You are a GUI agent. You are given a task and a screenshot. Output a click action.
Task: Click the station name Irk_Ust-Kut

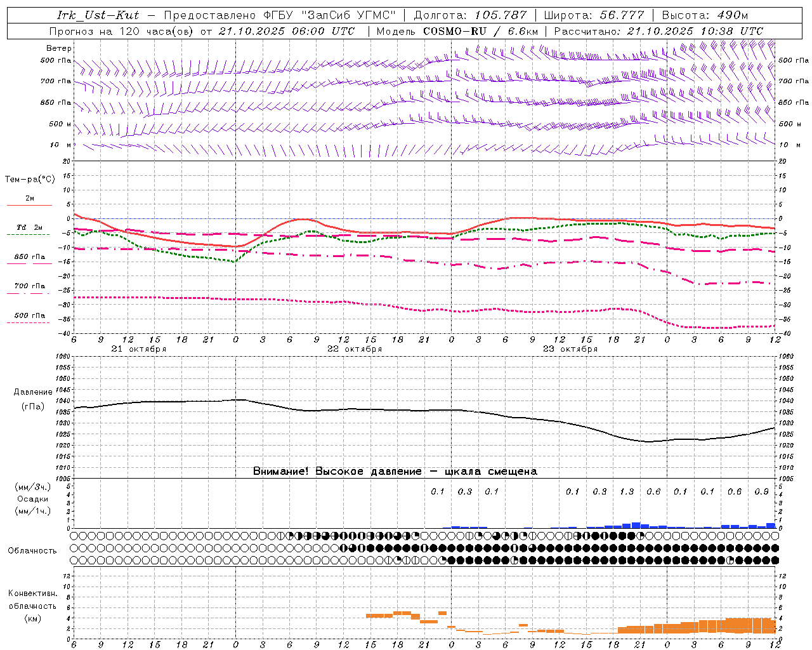pos(98,15)
